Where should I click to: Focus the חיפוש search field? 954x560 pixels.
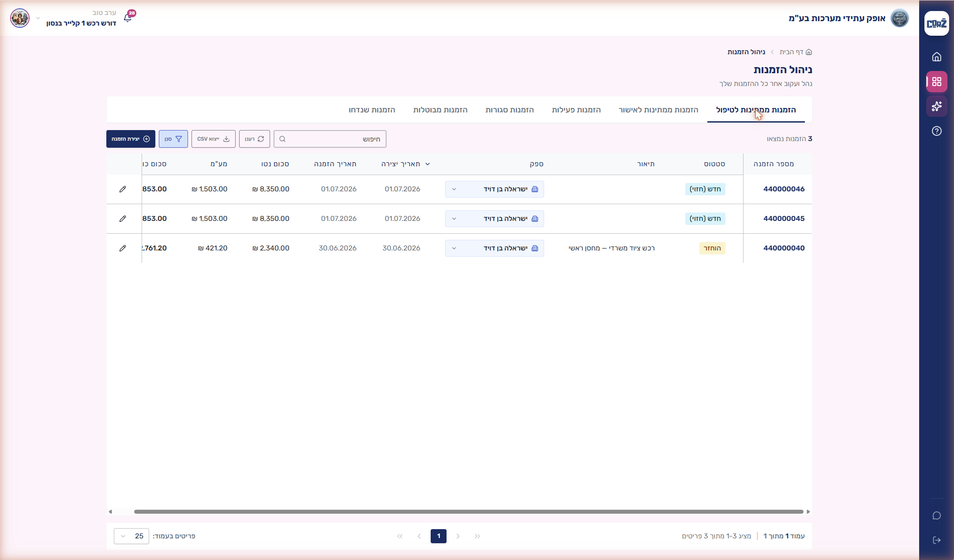tap(330, 139)
